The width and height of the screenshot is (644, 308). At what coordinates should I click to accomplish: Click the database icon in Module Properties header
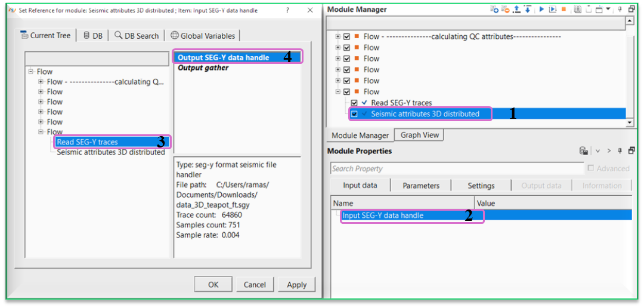583,152
